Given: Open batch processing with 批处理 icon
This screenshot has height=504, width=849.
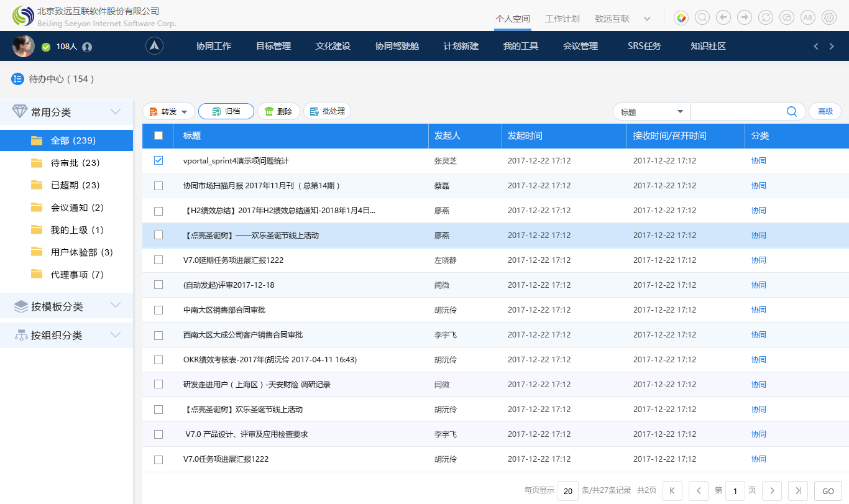Looking at the screenshot, I should [327, 111].
